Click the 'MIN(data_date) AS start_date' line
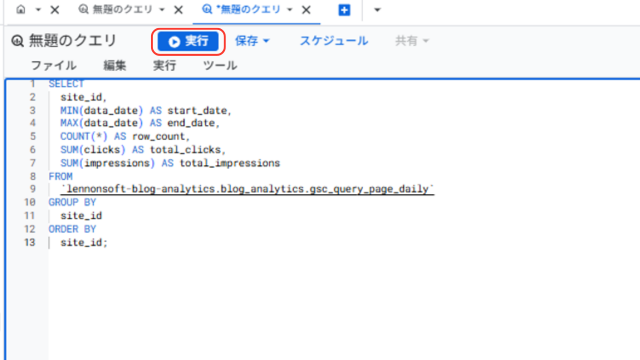This screenshot has width=640, height=360. pos(146,111)
